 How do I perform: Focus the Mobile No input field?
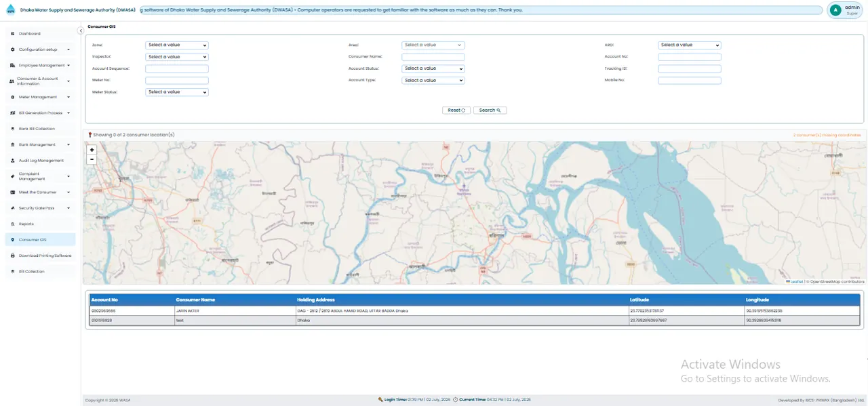690,81
